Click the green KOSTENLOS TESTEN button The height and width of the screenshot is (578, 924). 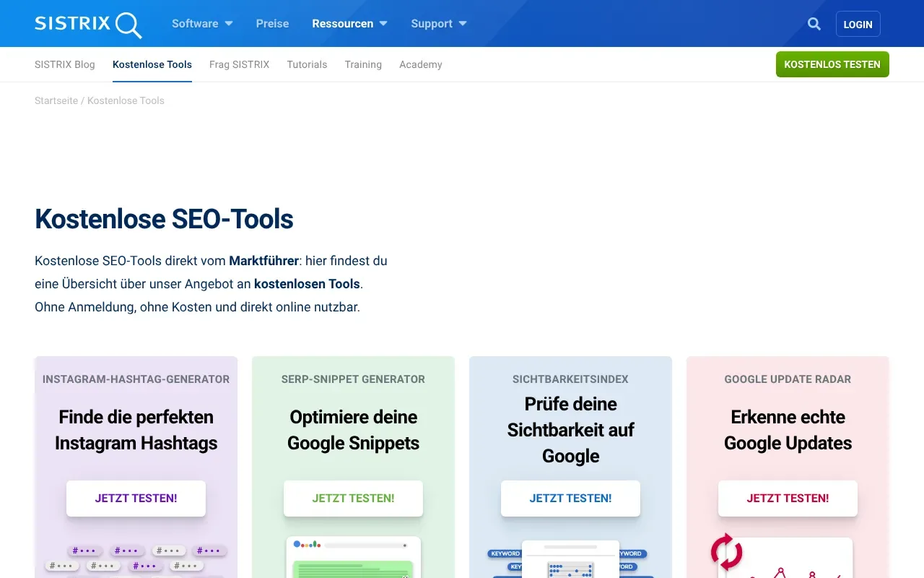[x=832, y=64]
